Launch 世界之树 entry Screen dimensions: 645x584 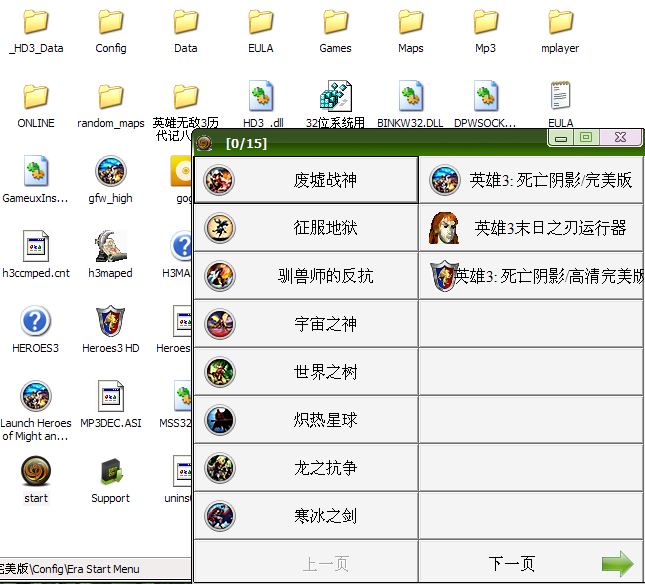[x=306, y=372]
